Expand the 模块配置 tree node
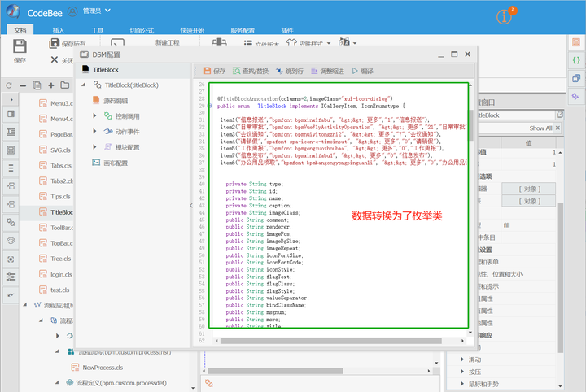Viewport: 586px width, 392px height. 94,147
